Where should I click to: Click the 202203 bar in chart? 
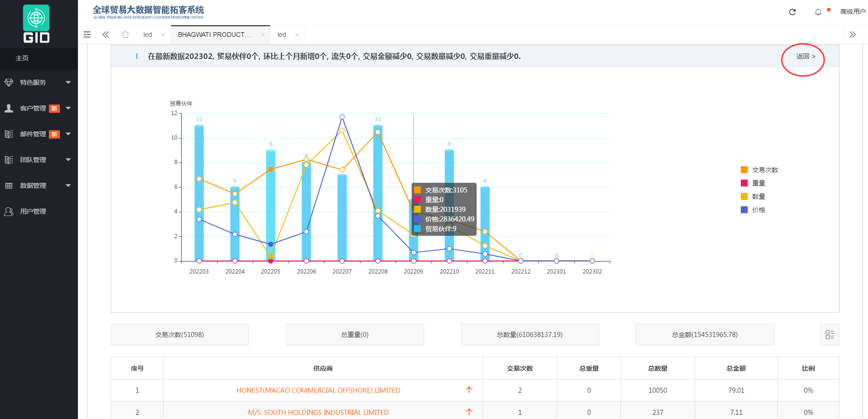tap(199, 193)
